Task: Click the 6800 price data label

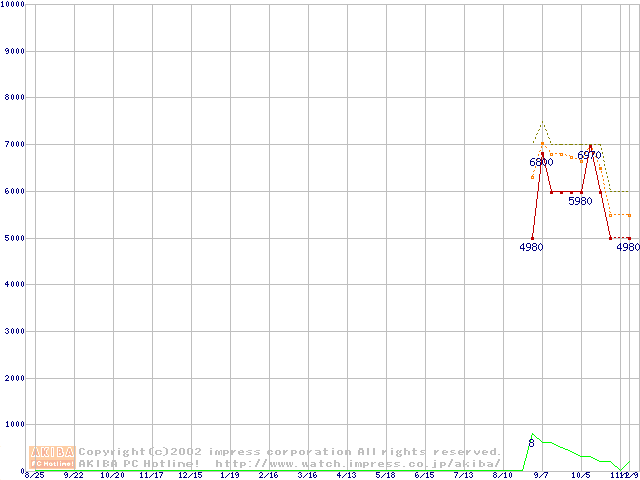Action: [541, 162]
